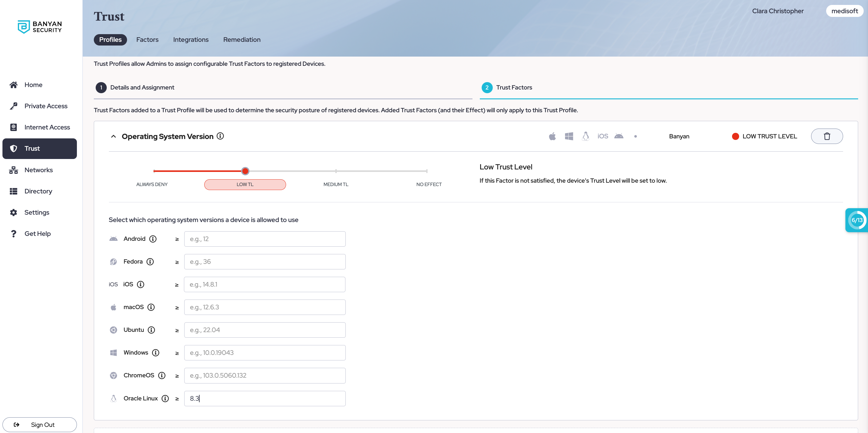
Task: Click the trash icon to delete factor
Action: pyautogui.click(x=826, y=136)
